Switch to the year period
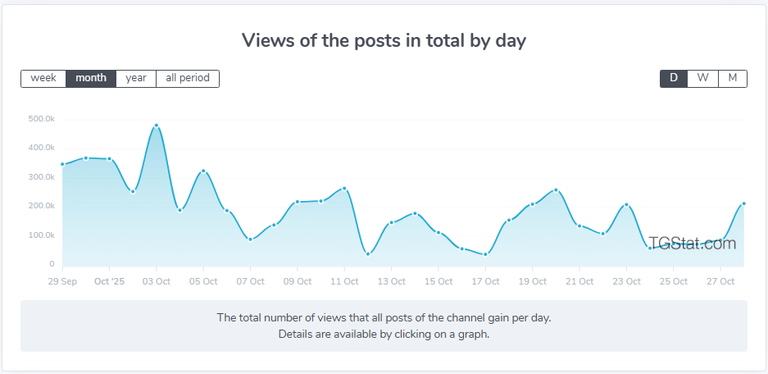This screenshot has height=374, width=768. (x=136, y=78)
